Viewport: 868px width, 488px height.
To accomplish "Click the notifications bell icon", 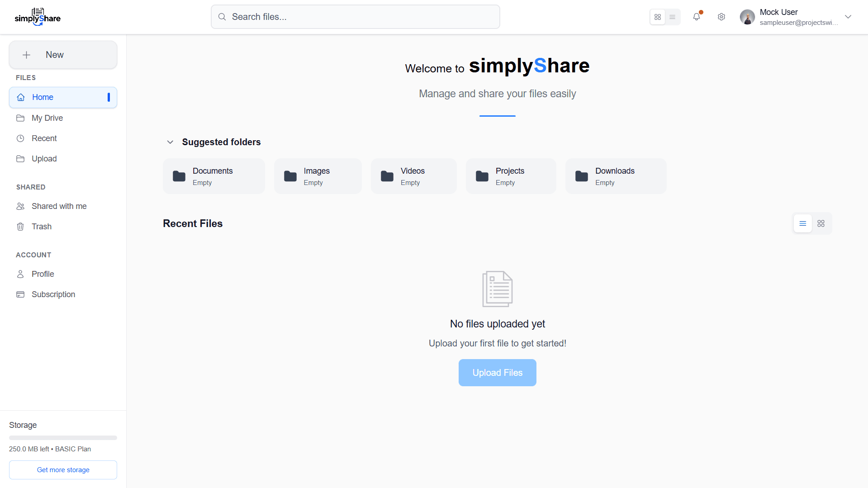I will pyautogui.click(x=696, y=17).
